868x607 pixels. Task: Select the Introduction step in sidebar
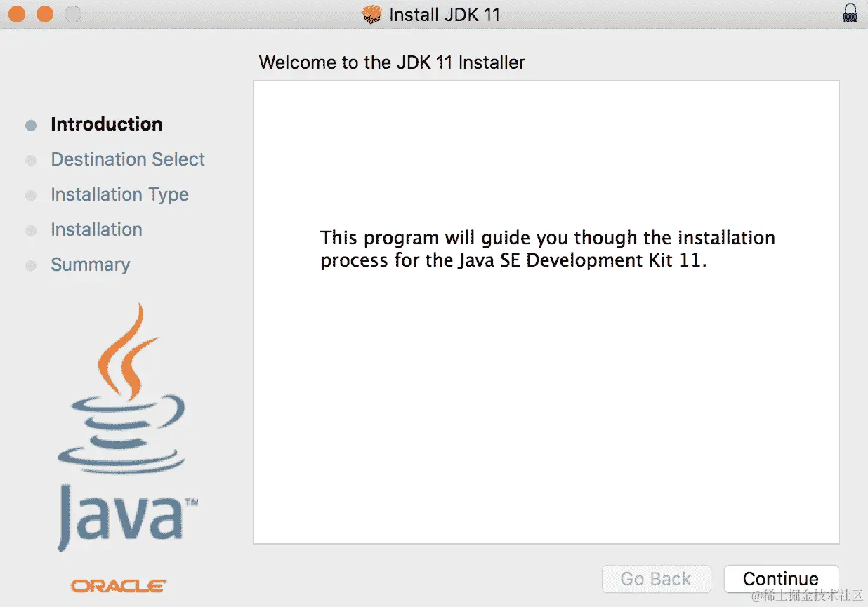point(107,124)
